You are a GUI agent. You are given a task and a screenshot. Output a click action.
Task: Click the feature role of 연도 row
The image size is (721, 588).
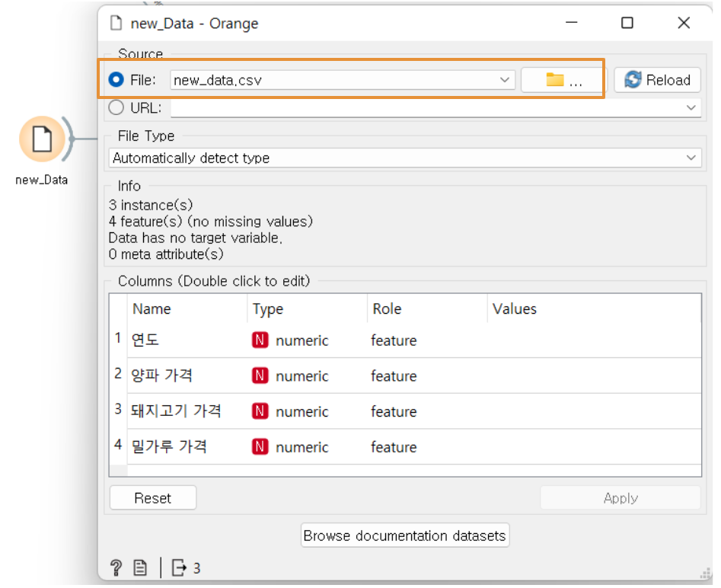394,340
